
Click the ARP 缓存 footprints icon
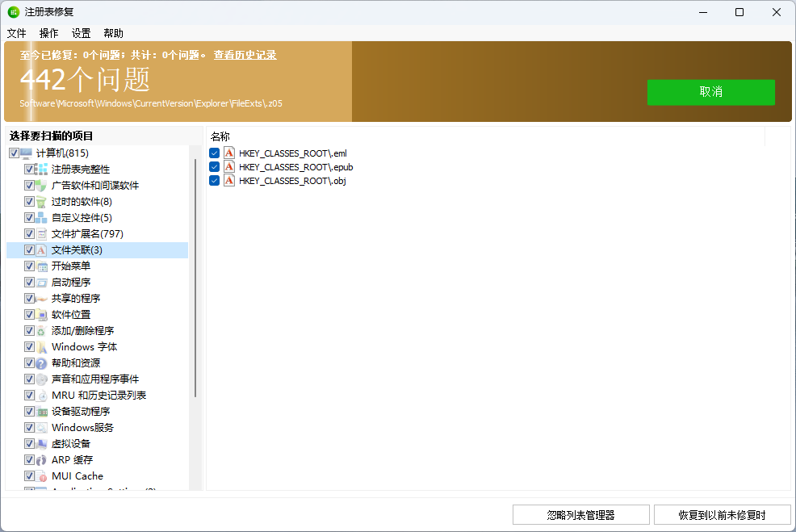tap(42, 460)
